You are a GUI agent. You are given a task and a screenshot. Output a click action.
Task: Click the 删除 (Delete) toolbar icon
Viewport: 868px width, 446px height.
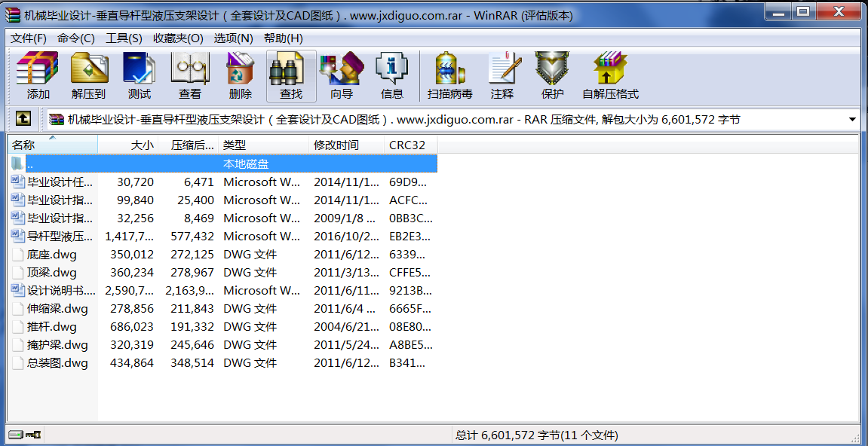pyautogui.click(x=241, y=76)
